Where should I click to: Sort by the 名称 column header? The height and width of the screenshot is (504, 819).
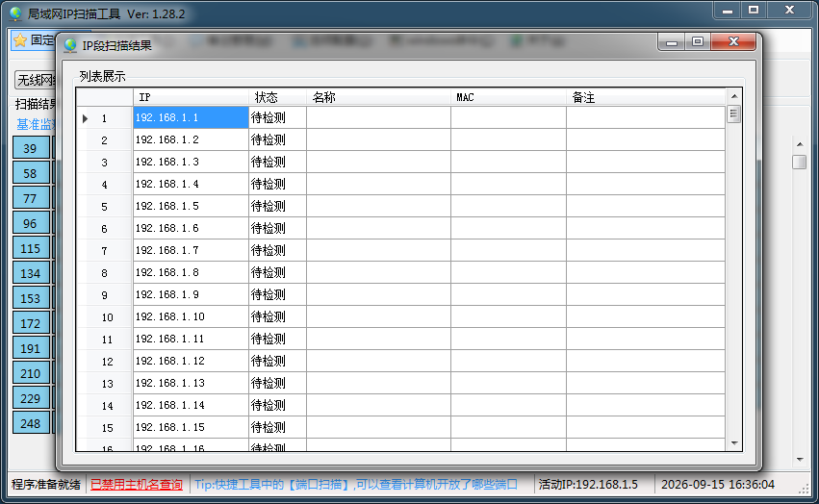pos(378,97)
